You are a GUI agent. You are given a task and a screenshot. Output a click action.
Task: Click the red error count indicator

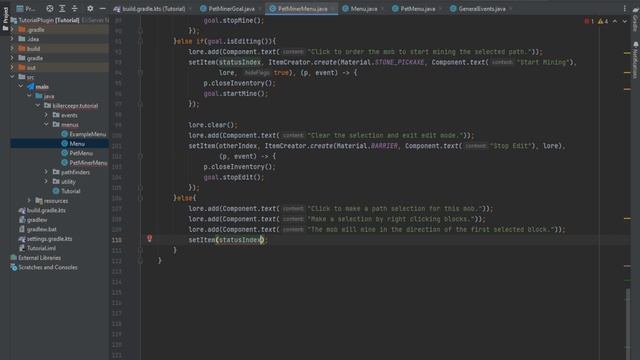point(589,21)
